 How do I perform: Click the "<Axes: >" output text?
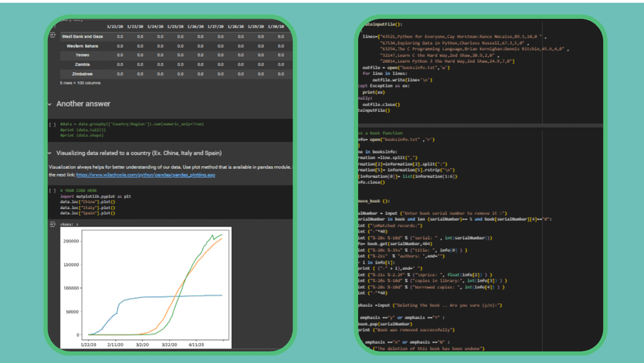69,224
